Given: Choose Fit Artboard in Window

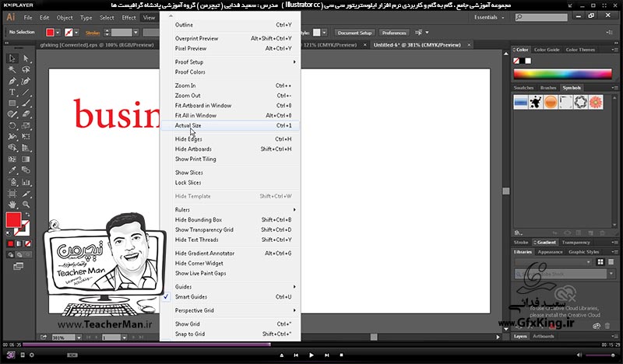Looking at the screenshot, I should pyautogui.click(x=230, y=106).
